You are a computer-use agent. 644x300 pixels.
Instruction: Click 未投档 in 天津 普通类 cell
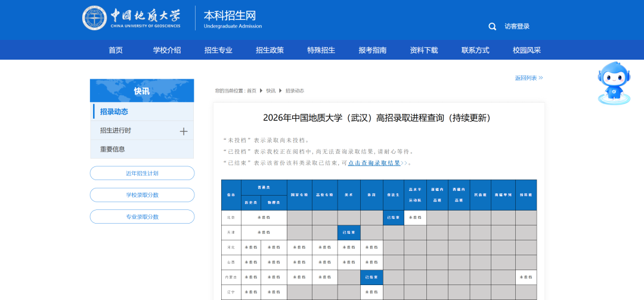tap(264, 232)
